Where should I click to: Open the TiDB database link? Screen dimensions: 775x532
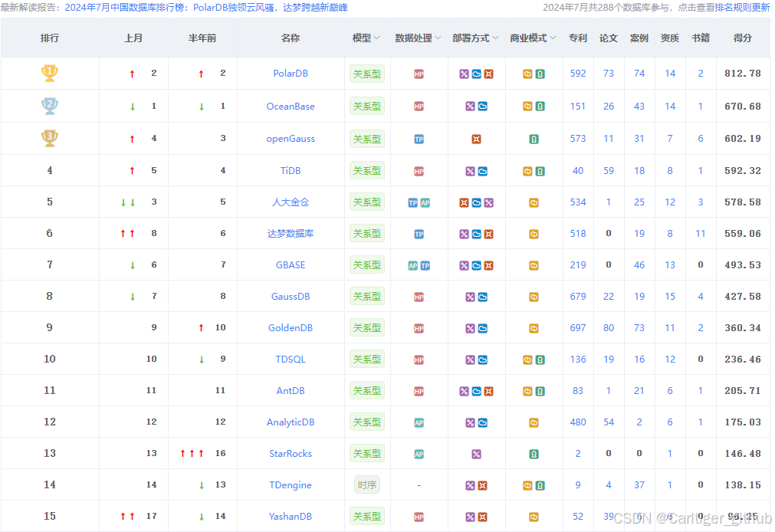click(x=291, y=171)
